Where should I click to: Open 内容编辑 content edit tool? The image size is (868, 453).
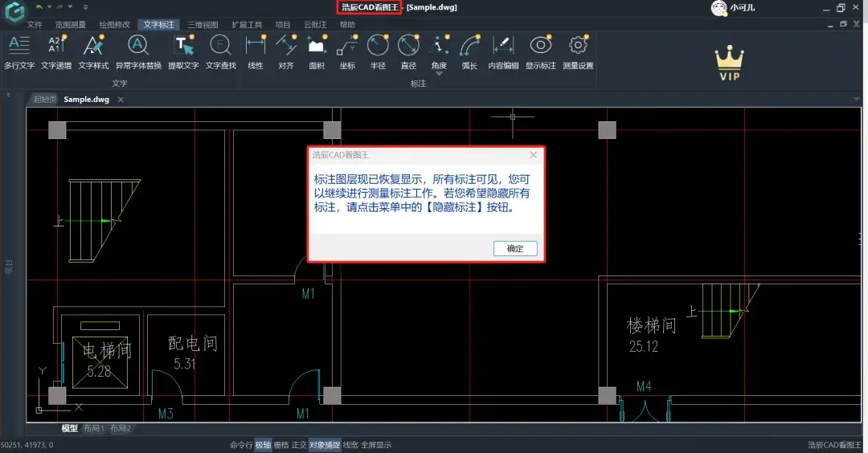tap(503, 52)
